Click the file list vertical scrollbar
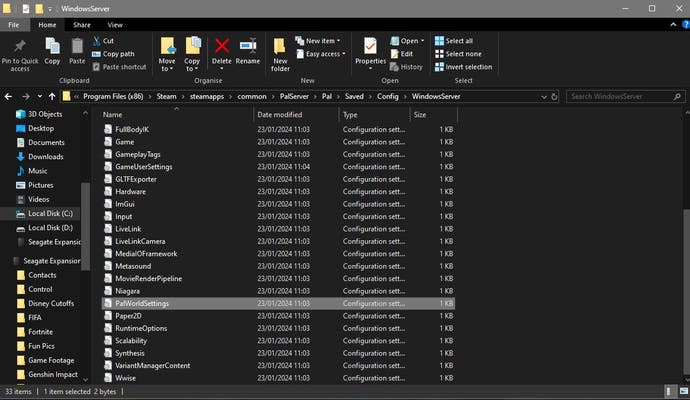This screenshot has width=690, height=400. tap(686, 290)
